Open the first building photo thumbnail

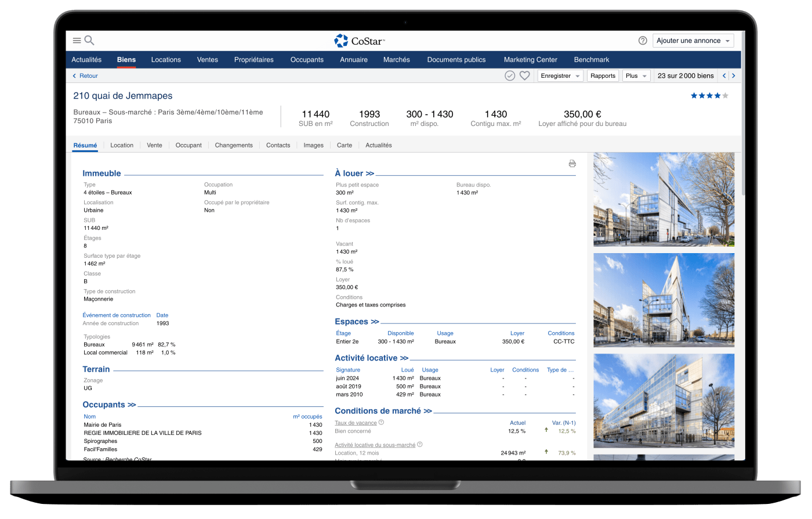coord(664,200)
